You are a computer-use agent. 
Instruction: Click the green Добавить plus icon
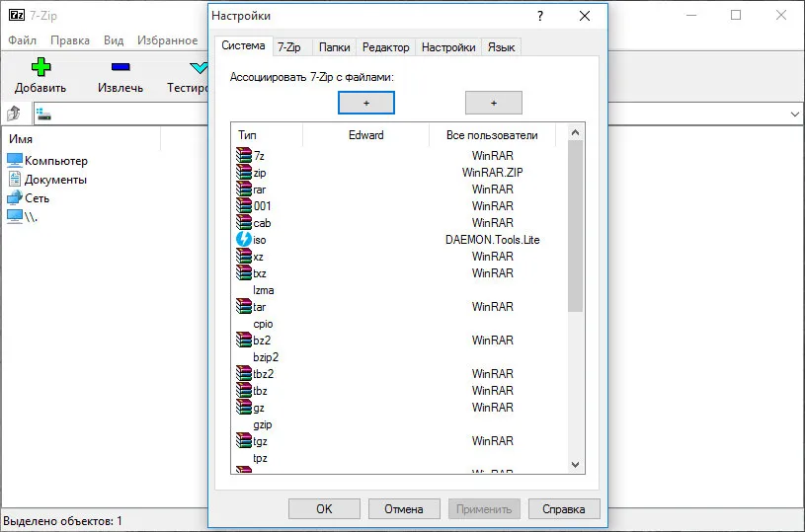click(x=40, y=67)
